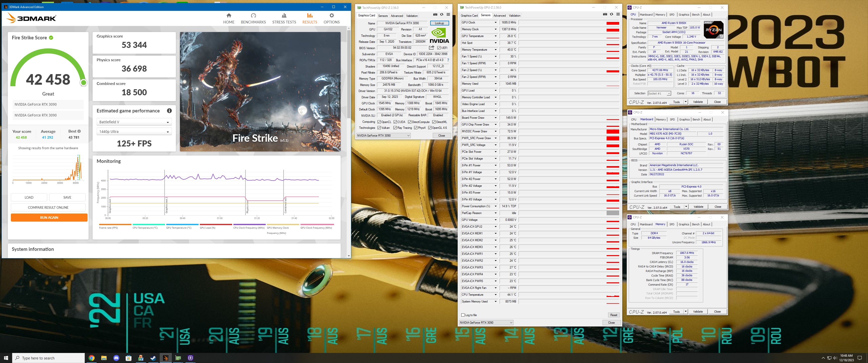Open Steam from the taskbar

tap(153, 358)
